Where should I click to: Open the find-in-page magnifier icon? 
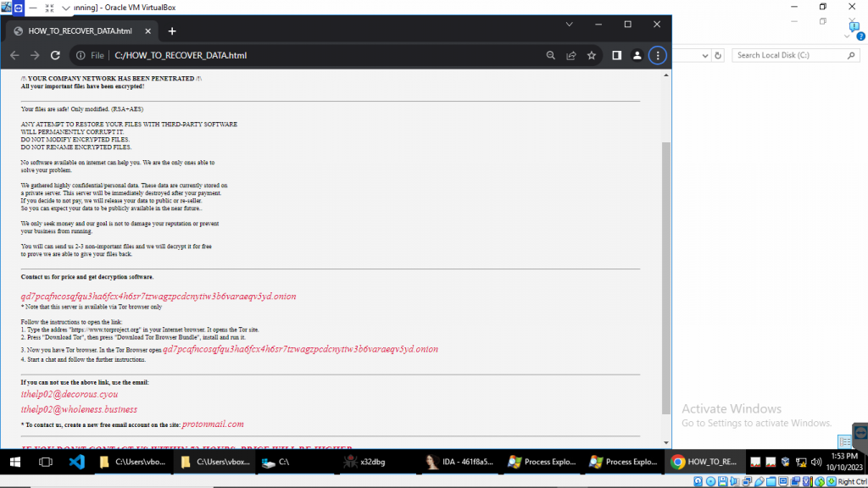coord(550,55)
